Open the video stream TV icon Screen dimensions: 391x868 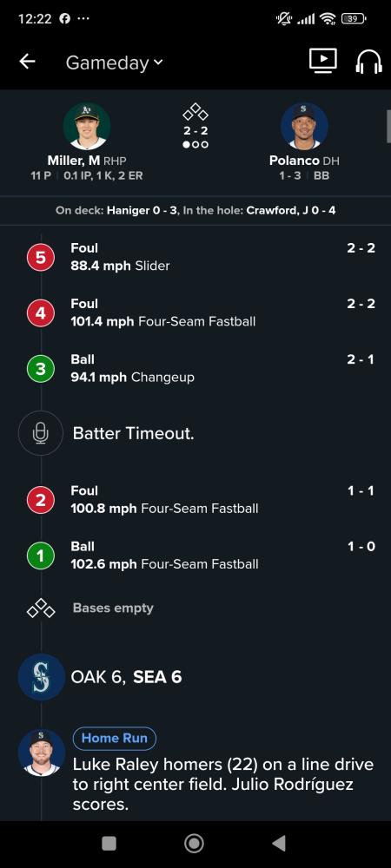pos(323,61)
